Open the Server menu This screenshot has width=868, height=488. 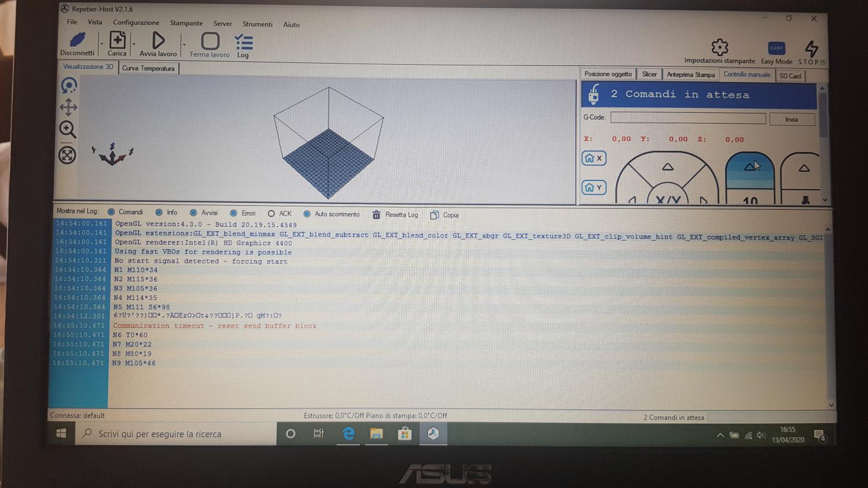click(x=222, y=24)
